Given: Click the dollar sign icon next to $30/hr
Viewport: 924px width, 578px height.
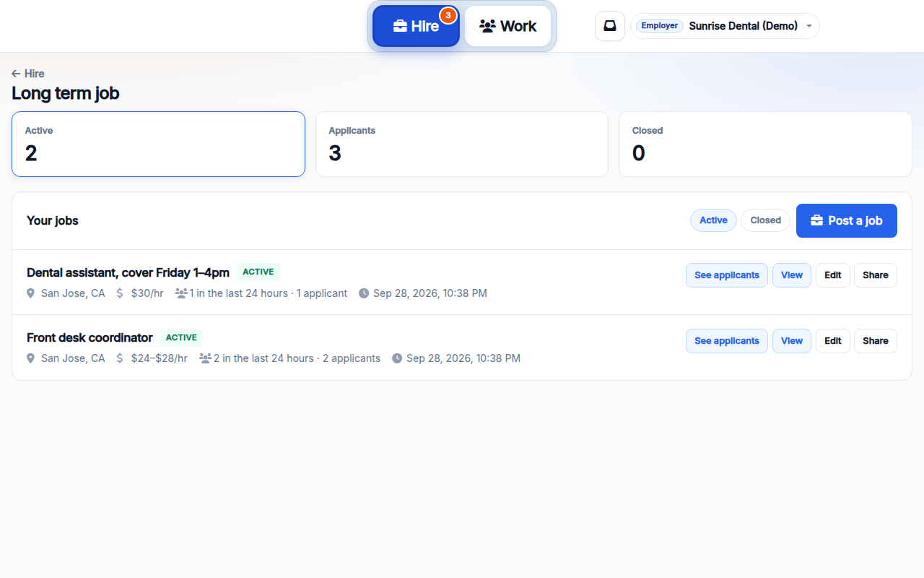Looking at the screenshot, I should click(120, 293).
